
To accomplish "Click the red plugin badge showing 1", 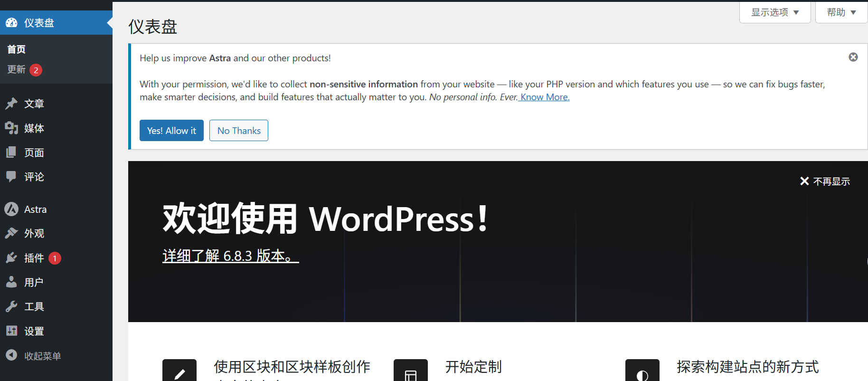I will coord(55,258).
